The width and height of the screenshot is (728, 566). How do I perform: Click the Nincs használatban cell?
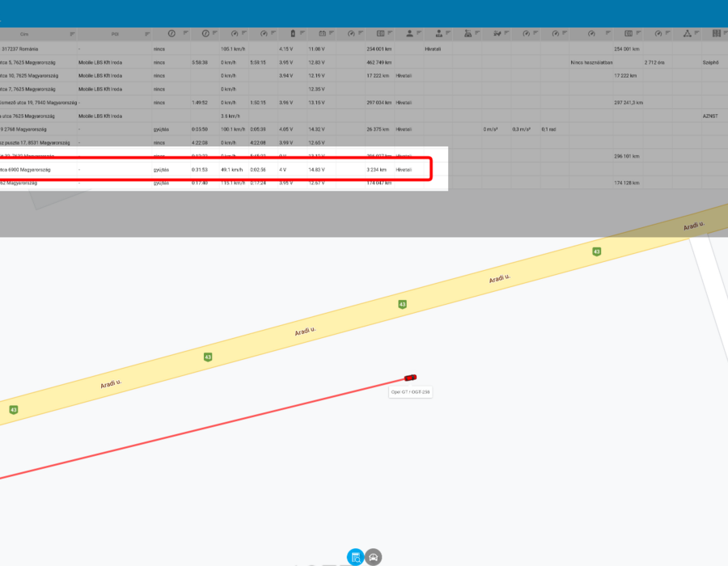591,62
